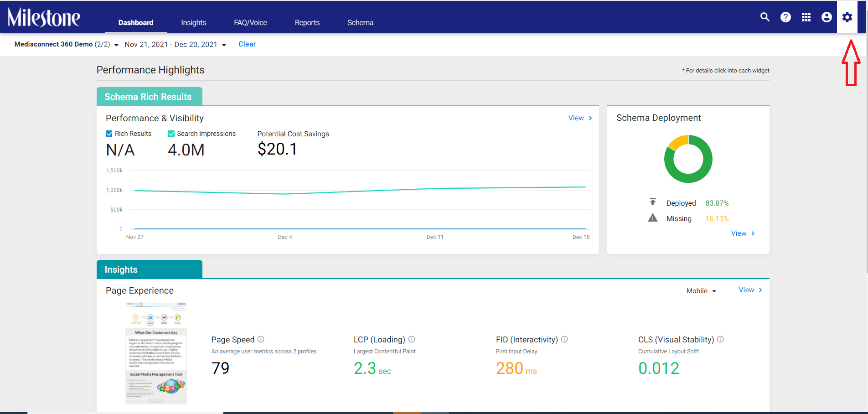Viewport: 868px width, 414px height.
Task: Click the Clear filter link
Action: click(x=247, y=44)
